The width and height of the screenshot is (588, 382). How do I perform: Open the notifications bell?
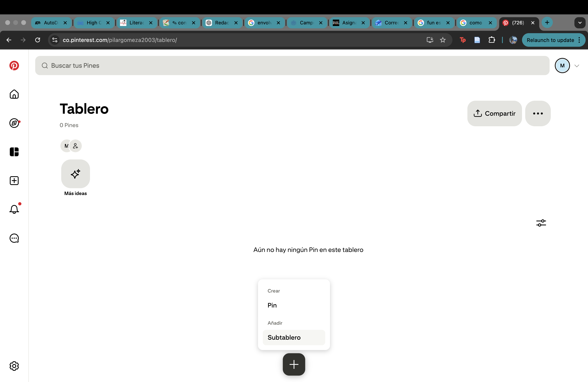click(14, 210)
